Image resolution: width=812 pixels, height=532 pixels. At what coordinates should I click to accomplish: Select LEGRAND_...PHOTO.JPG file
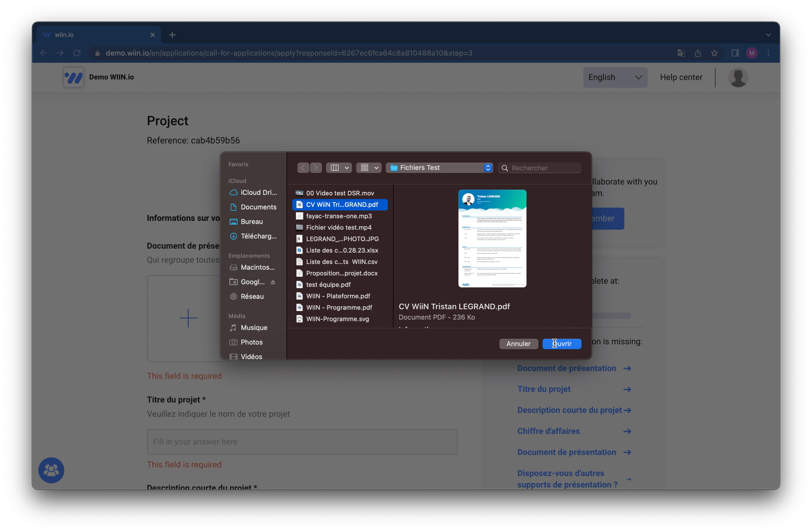tap(340, 239)
